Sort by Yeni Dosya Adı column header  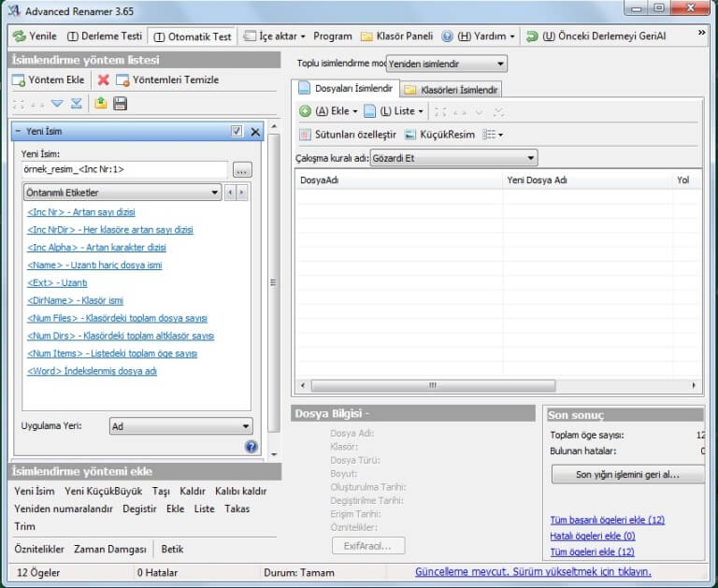tap(587, 180)
